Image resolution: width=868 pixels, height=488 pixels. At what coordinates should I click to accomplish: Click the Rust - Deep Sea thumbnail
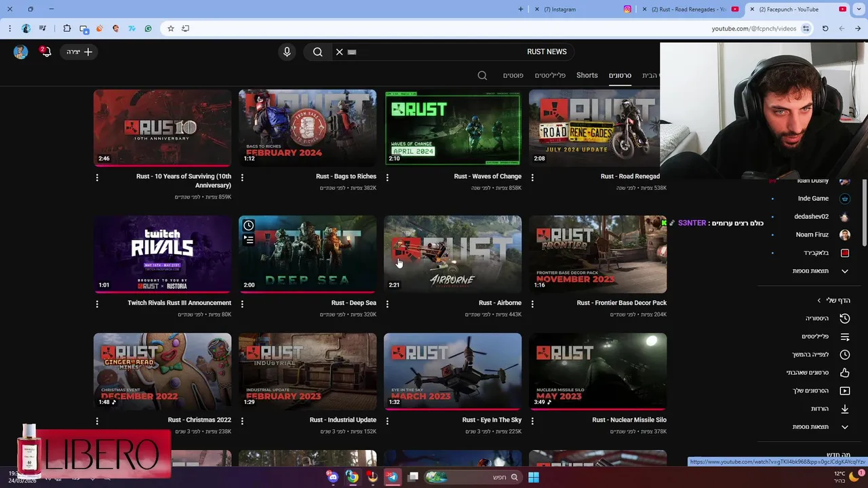coord(307,254)
